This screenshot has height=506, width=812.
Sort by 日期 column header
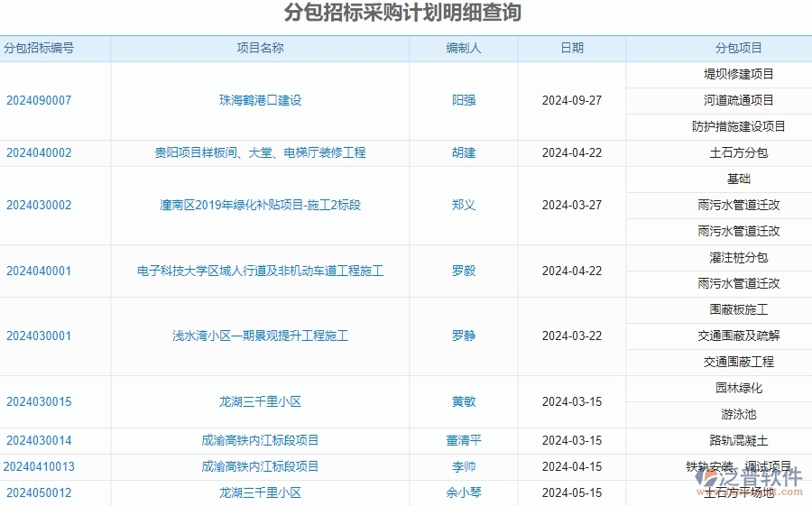pyautogui.click(x=572, y=48)
